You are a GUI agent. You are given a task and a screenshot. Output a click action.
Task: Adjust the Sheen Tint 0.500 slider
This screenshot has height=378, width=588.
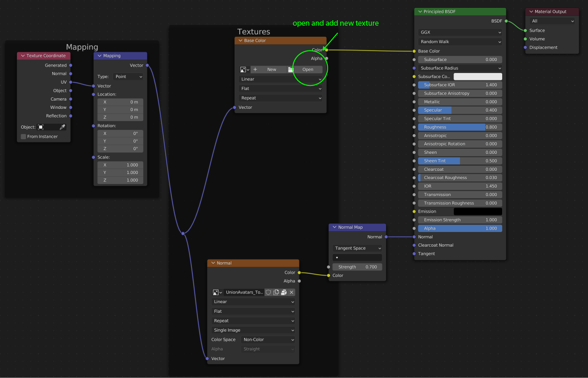pyautogui.click(x=460, y=161)
